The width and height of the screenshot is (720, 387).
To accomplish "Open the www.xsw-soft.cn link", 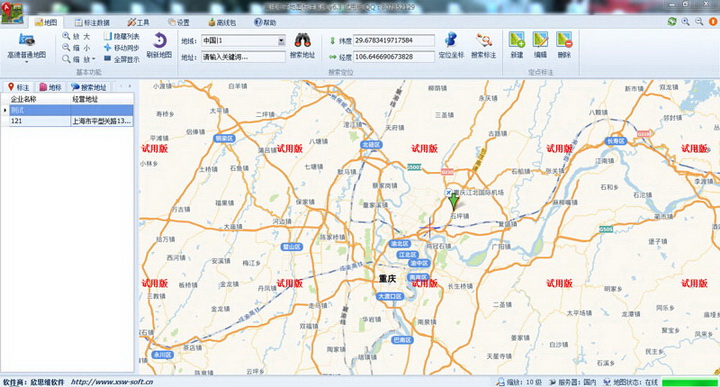I will point(112,382).
